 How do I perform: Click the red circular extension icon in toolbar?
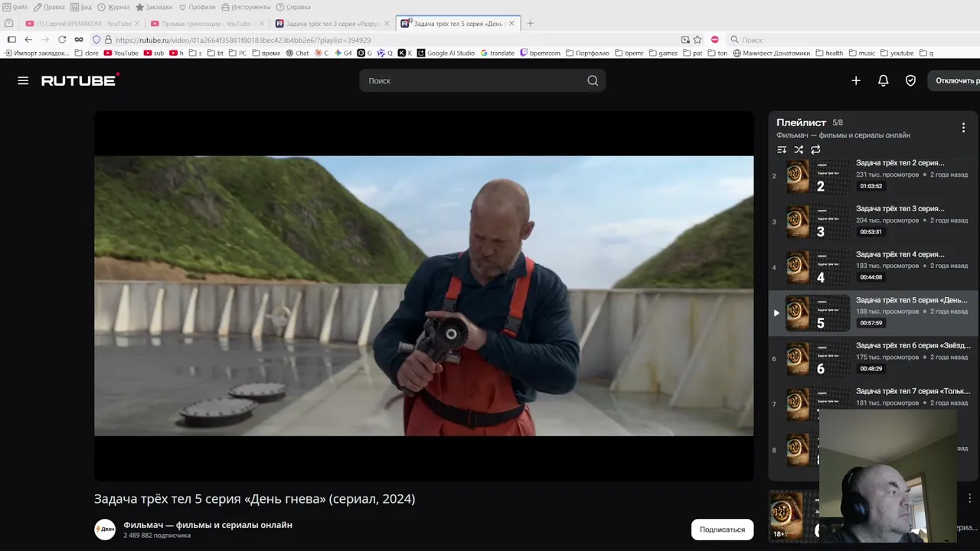point(714,40)
